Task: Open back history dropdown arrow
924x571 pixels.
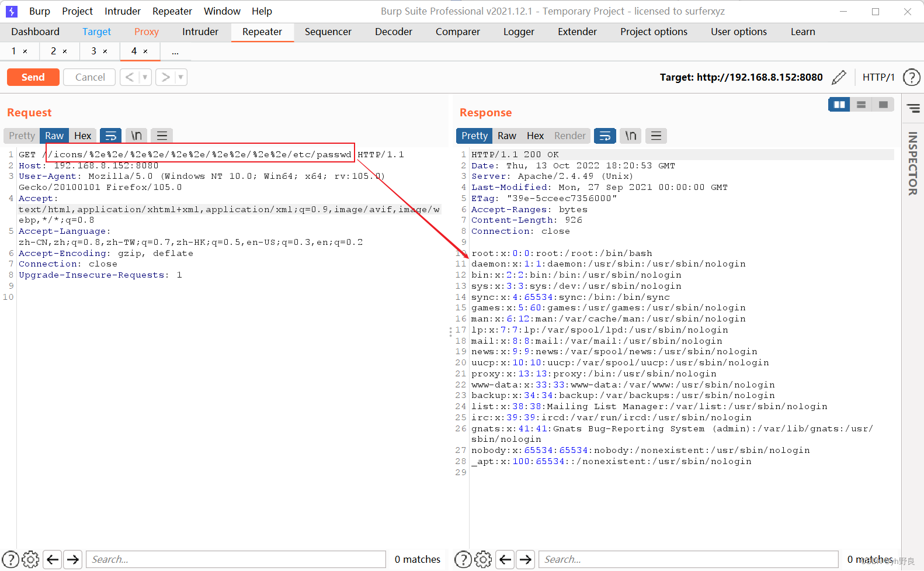Action: [145, 77]
